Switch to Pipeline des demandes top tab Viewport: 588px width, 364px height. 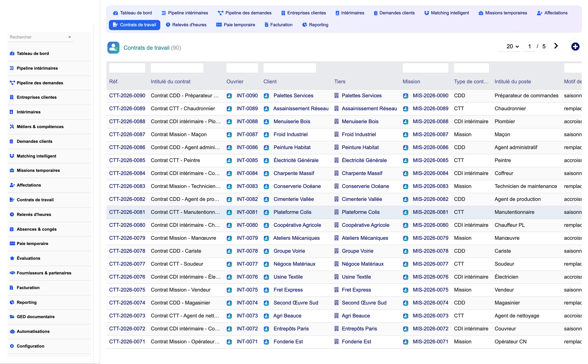[x=244, y=13]
